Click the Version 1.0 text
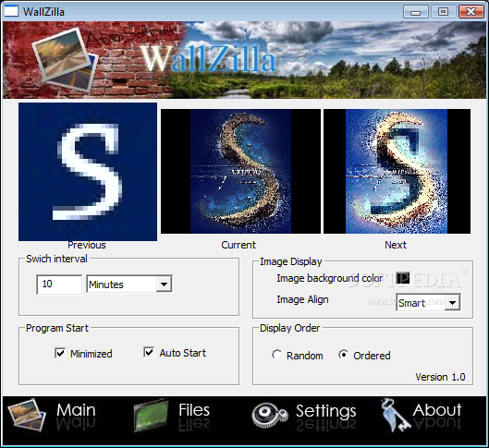The image size is (489, 448). 440,377
